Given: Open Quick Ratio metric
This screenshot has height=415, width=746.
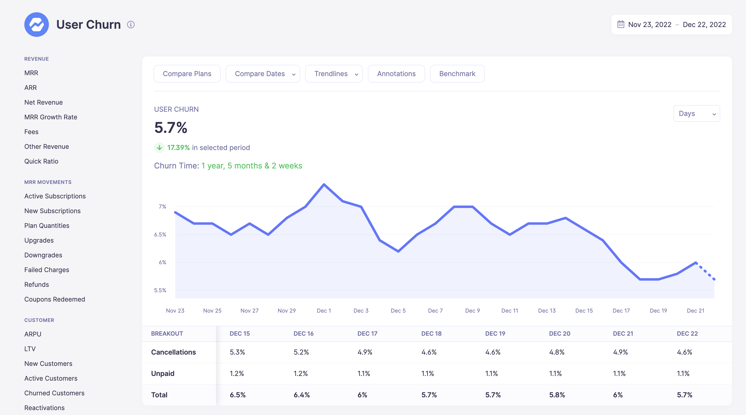Looking at the screenshot, I should [41, 161].
